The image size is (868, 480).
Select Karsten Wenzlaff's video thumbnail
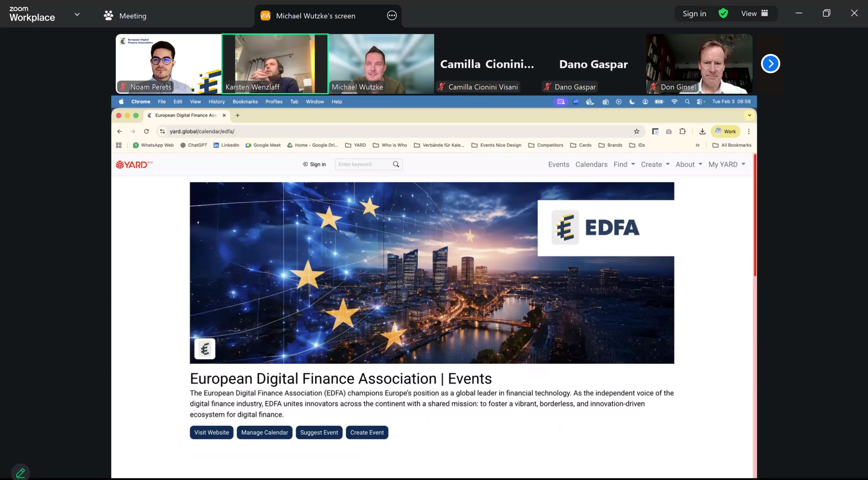pyautogui.click(x=275, y=64)
